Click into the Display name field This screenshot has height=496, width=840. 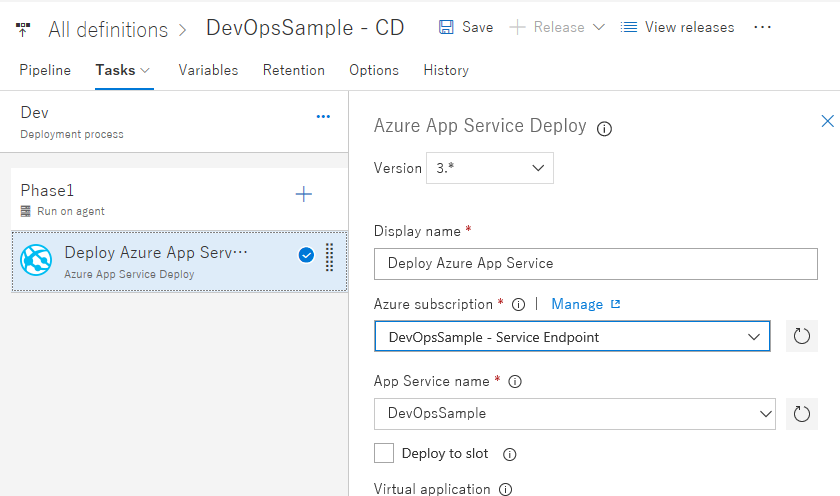[596, 264]
